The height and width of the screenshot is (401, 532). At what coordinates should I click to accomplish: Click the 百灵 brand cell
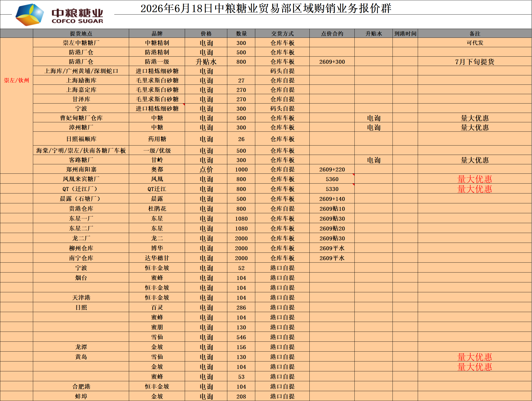[157, 307]
